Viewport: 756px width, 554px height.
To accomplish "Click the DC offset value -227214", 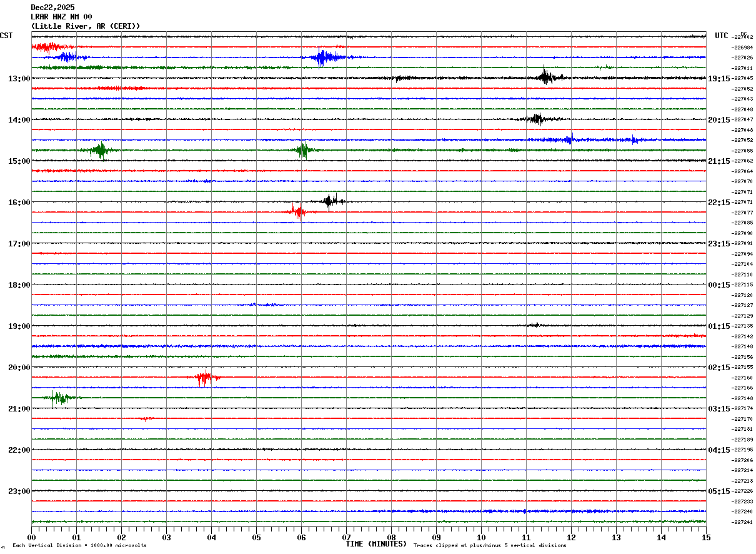I will tap(742, 471).
